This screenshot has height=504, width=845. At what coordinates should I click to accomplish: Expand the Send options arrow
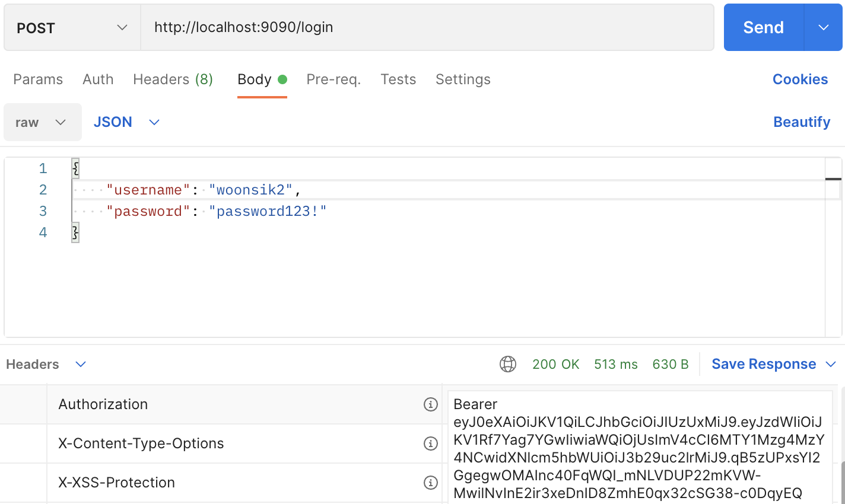823,28
